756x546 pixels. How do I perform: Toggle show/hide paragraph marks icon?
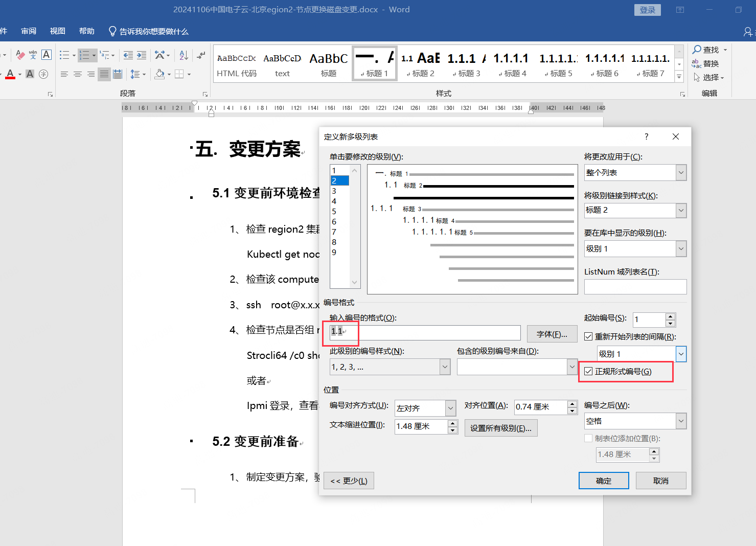(x=201, y=55)
